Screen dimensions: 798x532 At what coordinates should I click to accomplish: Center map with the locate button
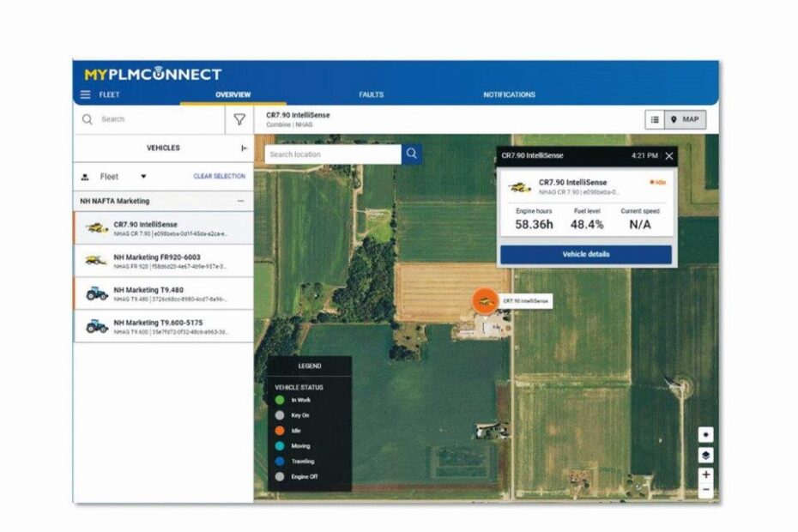coord(705,435)
